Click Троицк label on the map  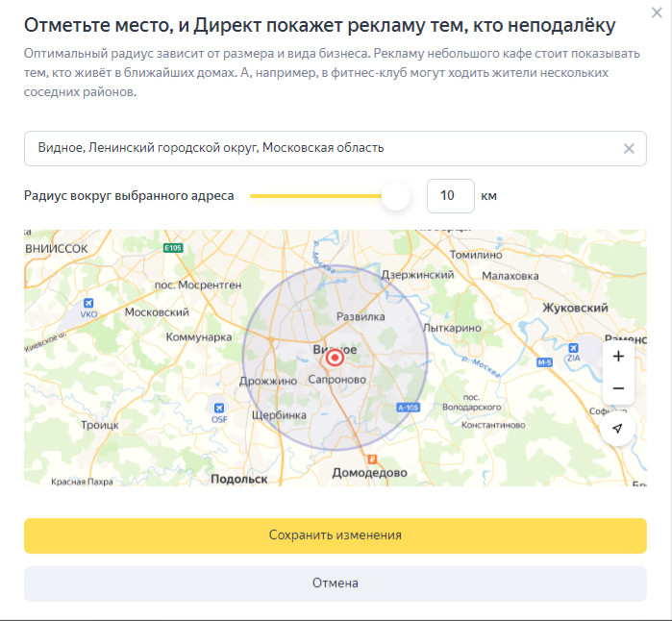pyautogui.click(x=100, y=425)
